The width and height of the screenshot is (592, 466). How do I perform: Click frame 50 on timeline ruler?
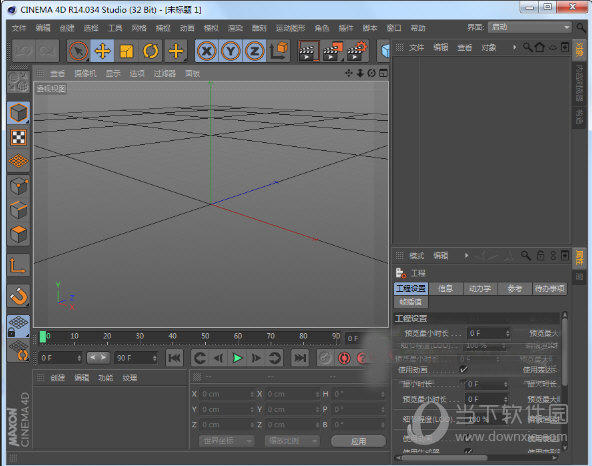coord(205,336)
